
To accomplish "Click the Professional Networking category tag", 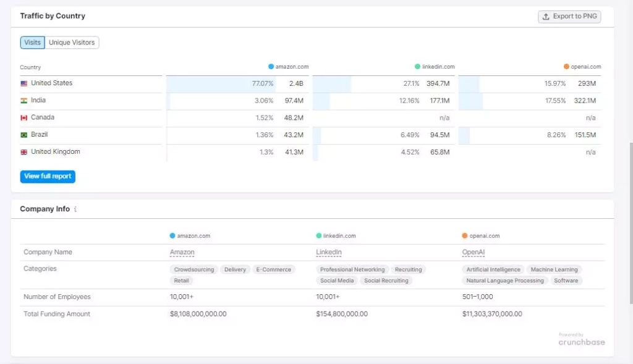I will pos(352,269).
